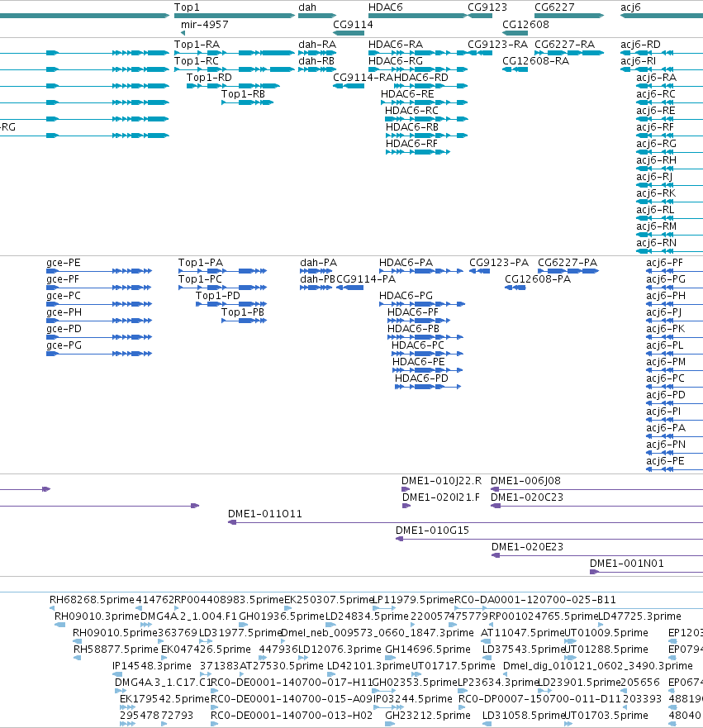This screenshot has height=728, width=703.
Task: Click the CG12608-PA protein label
Action: click(x=538, y=279)
